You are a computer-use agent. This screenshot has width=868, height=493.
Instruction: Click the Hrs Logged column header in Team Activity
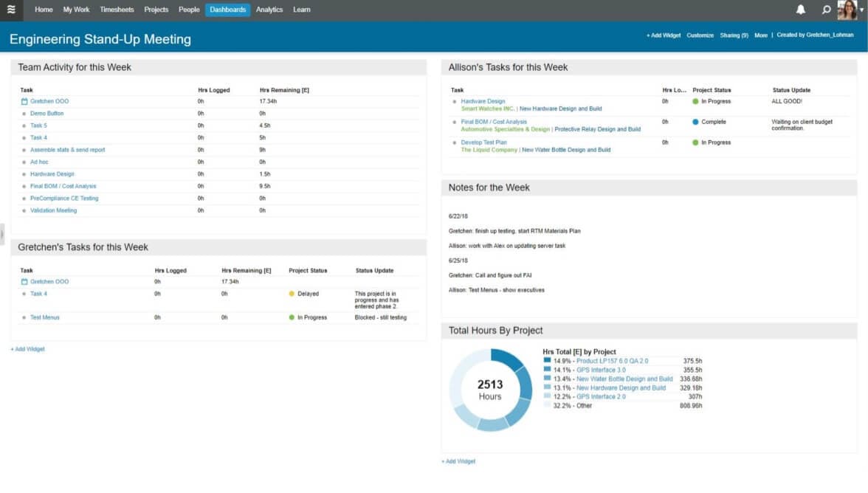[214, 90]
